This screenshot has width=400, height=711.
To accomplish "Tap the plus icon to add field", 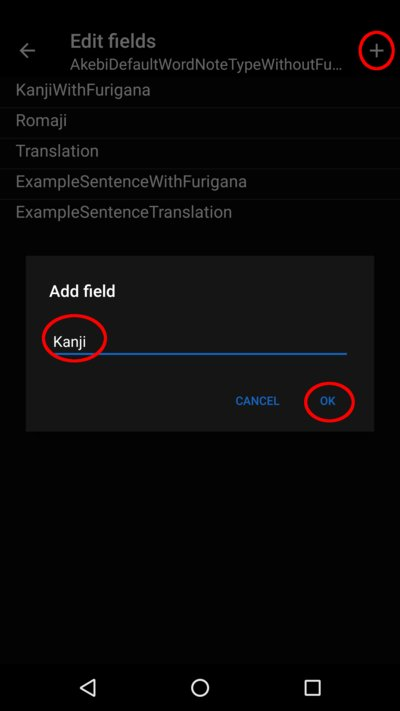I will coord(376,51).
